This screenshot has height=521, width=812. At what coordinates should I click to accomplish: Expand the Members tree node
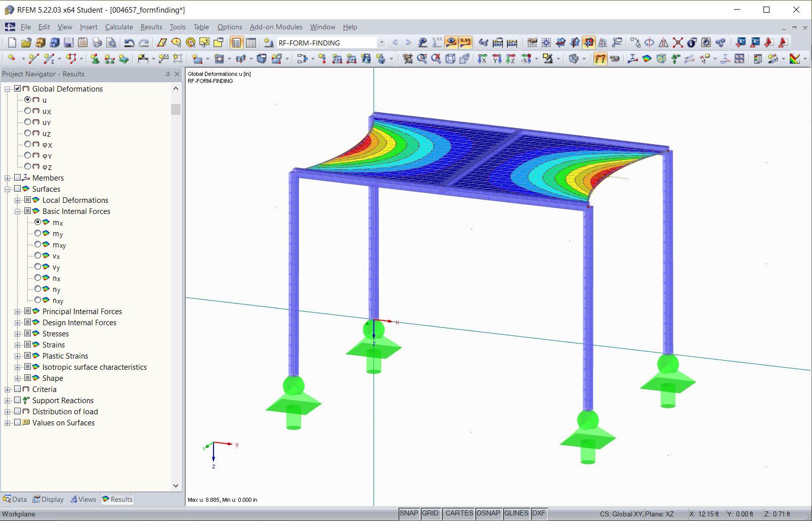8,178
